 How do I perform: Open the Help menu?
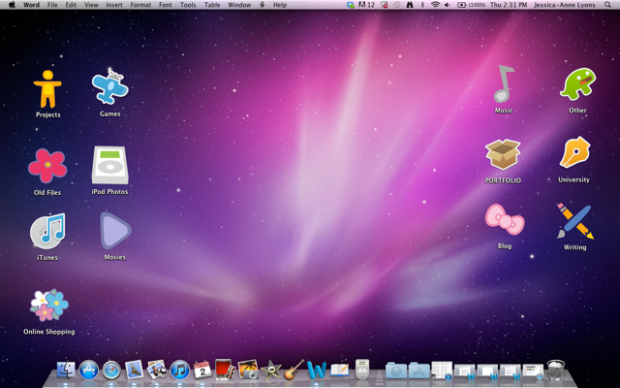point(280,5)
